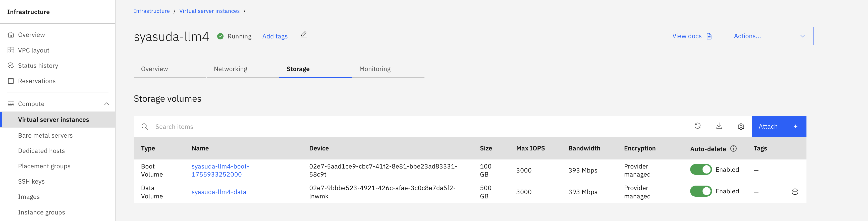Screen dimensions: 868x221
Task: Click the Attach button
Action: pos(778,127)
